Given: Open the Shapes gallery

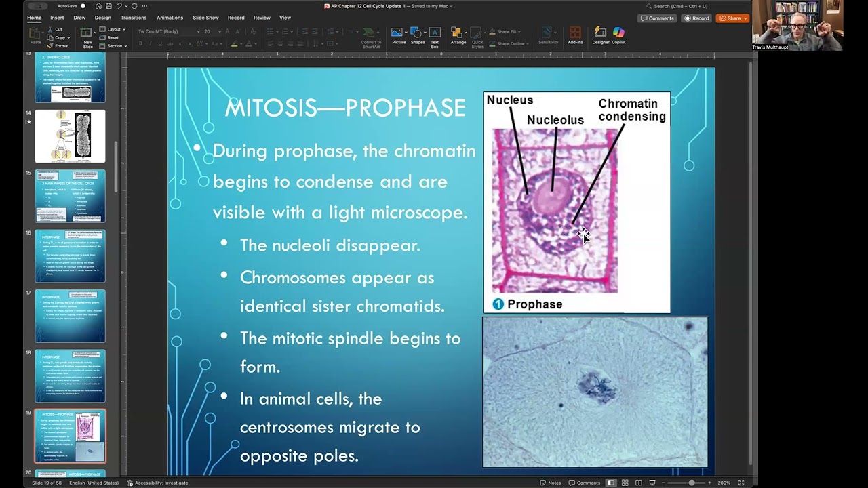Looking at the screenshot, I should (x=418, y=36).
